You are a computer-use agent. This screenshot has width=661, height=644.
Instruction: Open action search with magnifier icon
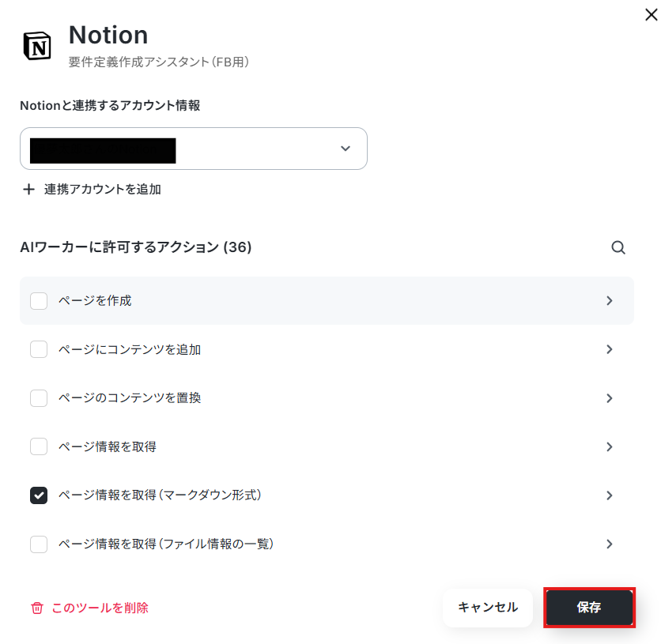point(618,247)
